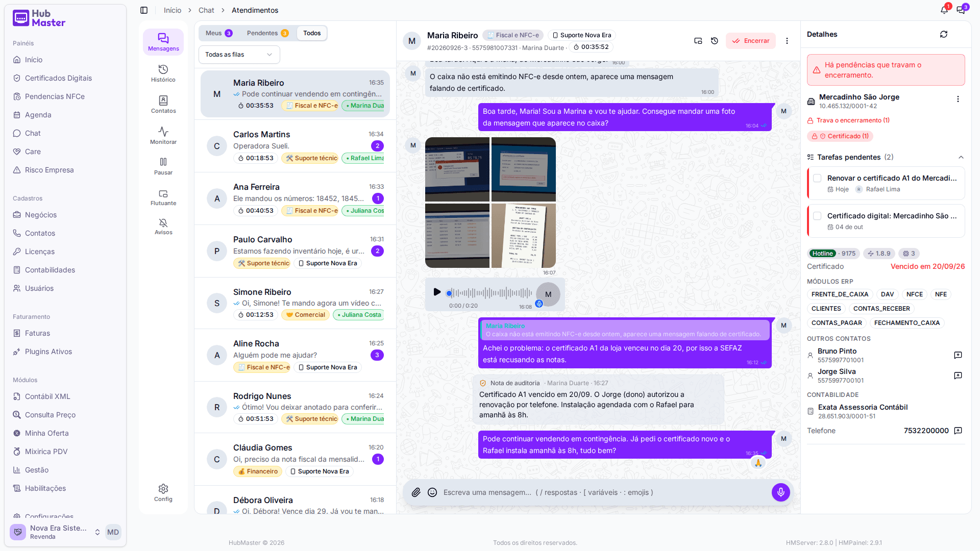The height and width of the screenshot is (551, 980).
Task: Expand the Todas as filas dropdown
Action: pyautogui.click(x=239, y=55)
